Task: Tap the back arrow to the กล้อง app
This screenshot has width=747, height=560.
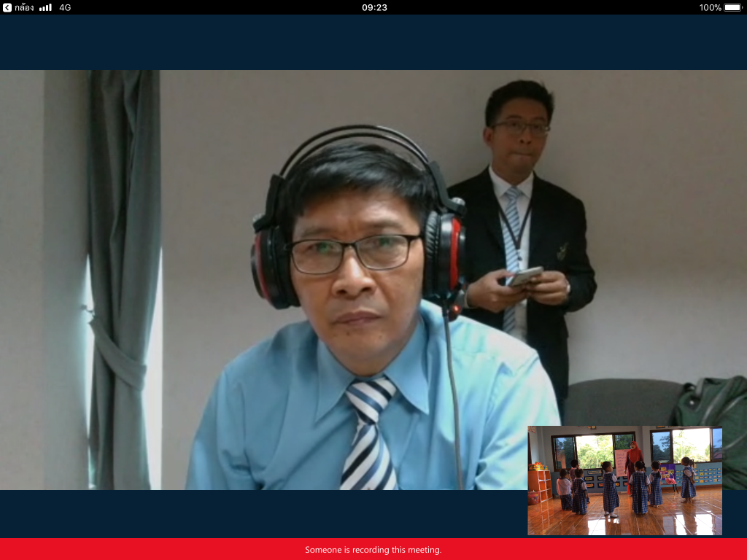Action: tap(7, 7)
